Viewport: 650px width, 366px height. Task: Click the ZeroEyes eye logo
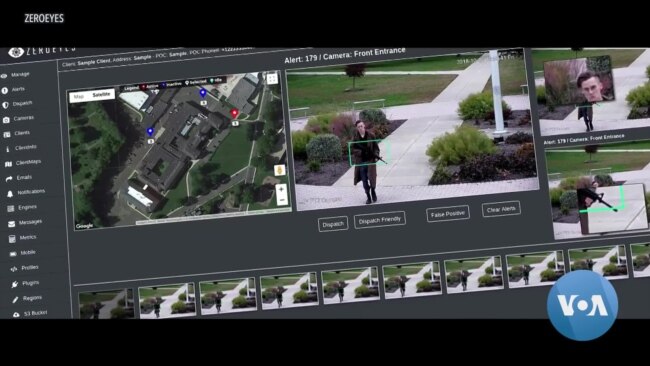point(15,52)
